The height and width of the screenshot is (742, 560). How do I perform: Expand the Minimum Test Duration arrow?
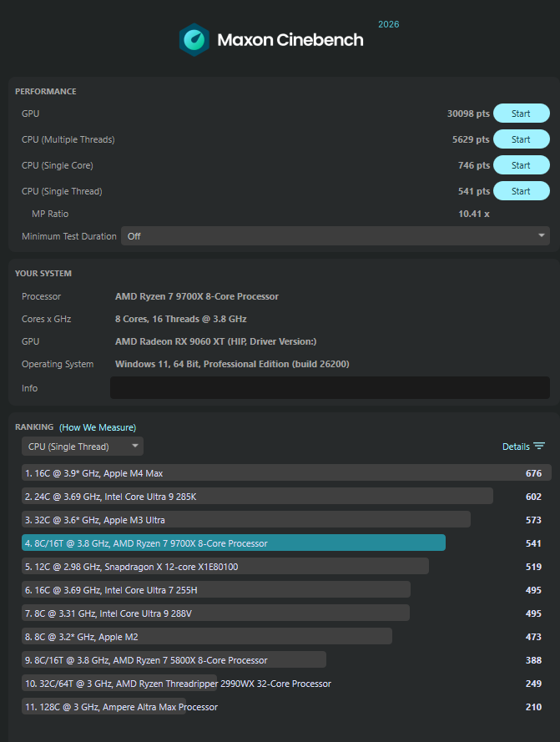point(541,235)
